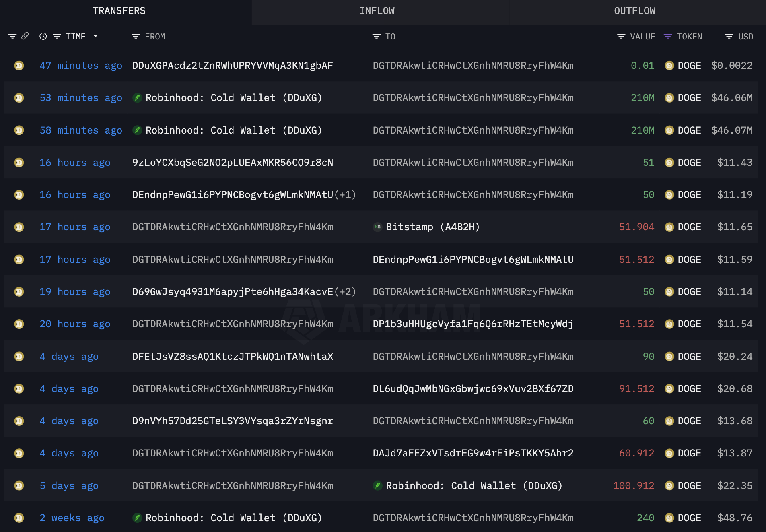This screenshot has width=766, height=532.
Task: Open purple filter icon beside TOKEN
Action: pos(668,37)
